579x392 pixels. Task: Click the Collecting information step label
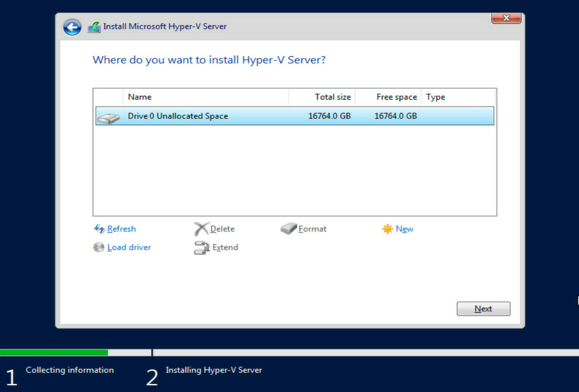point(70,370)
